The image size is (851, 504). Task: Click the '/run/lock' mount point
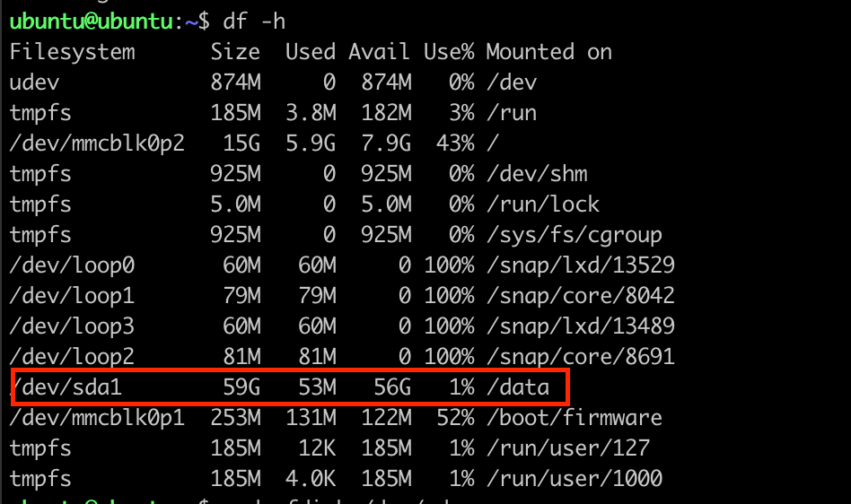tap(543, 204)
